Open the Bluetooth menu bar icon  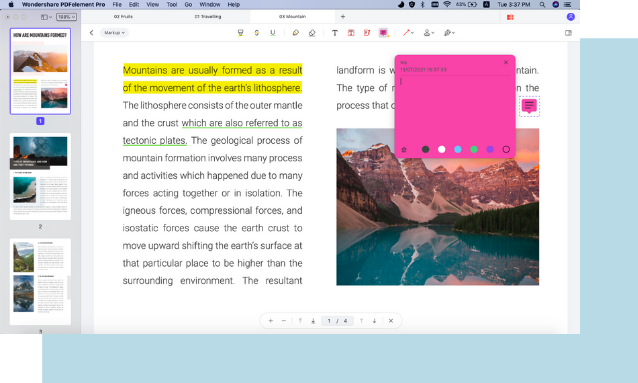[x=422, y=4]
